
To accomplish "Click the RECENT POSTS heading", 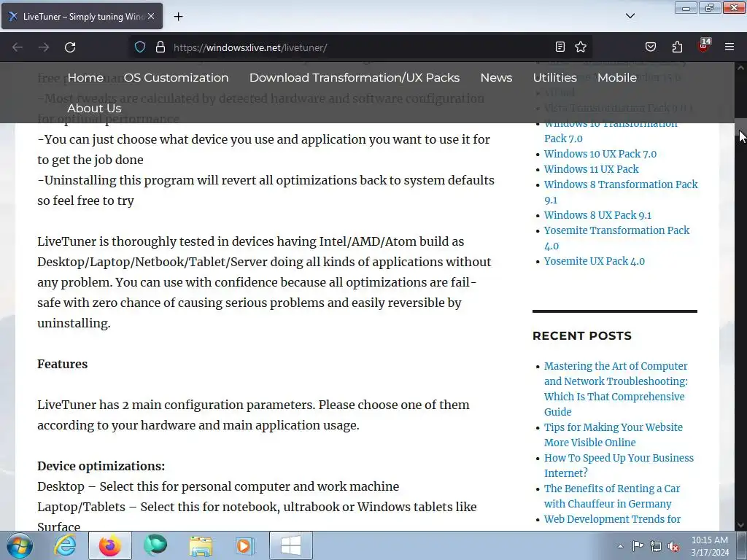I will tap(581, 335).
